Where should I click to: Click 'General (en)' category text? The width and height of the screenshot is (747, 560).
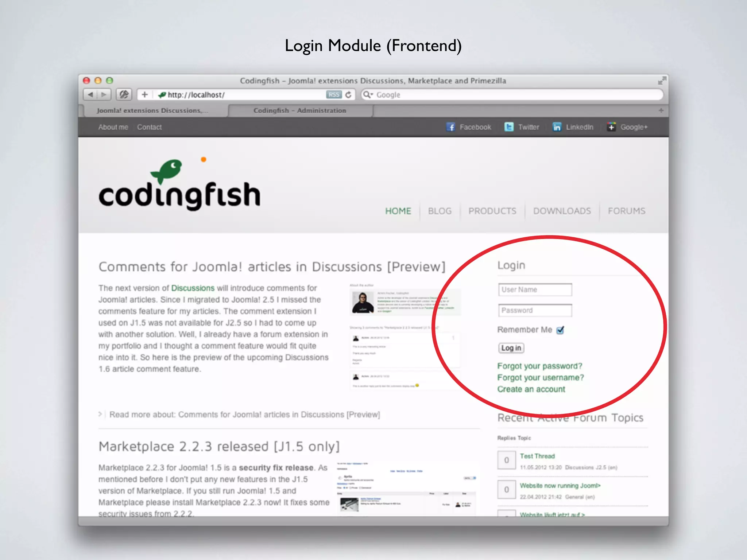click(580, 497)
